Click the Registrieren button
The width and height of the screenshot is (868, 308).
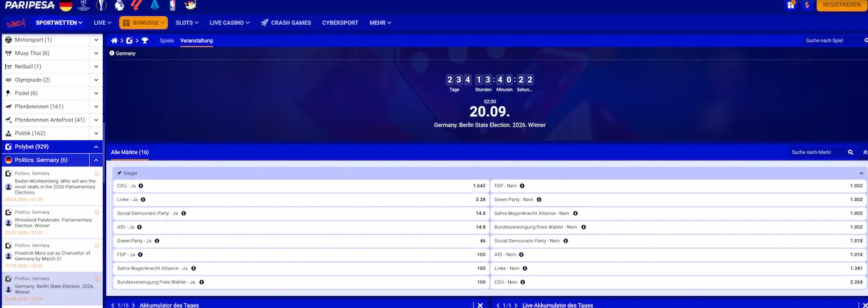pyautogui.click(x=841, y=5)
